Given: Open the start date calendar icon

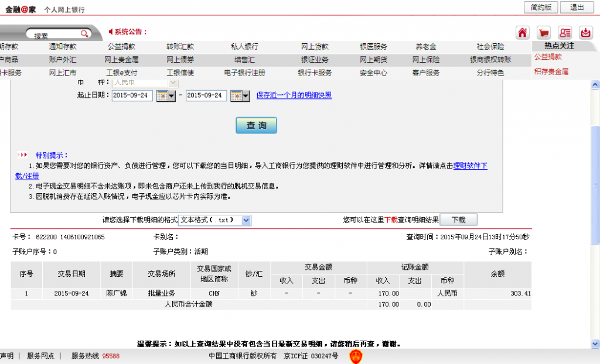Looking at the screenshot, I should tap(162, 95).
